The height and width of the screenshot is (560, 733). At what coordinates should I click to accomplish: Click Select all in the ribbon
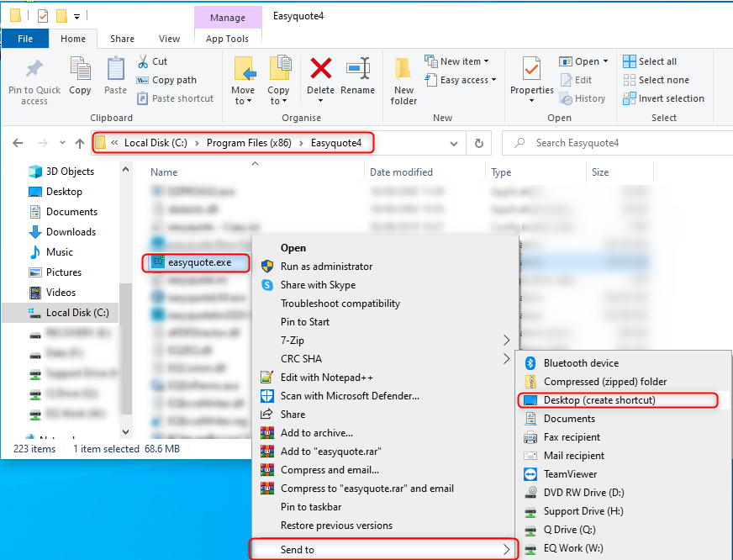[x=650, y=61]
